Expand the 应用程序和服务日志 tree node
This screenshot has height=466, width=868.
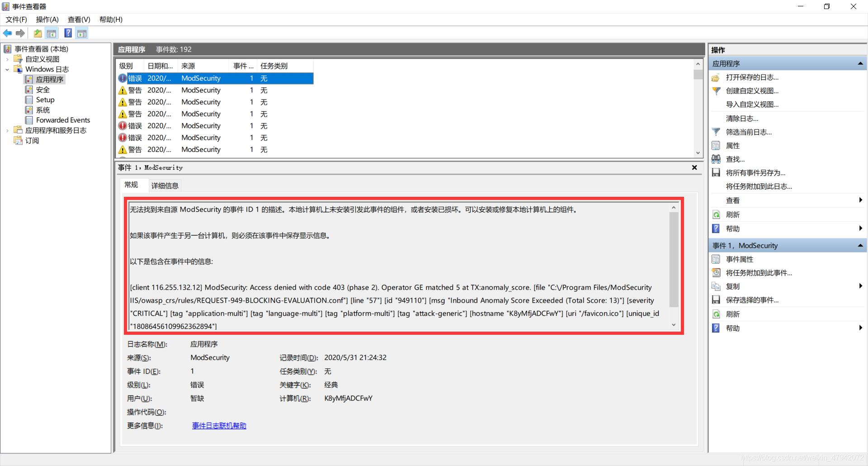7,130
